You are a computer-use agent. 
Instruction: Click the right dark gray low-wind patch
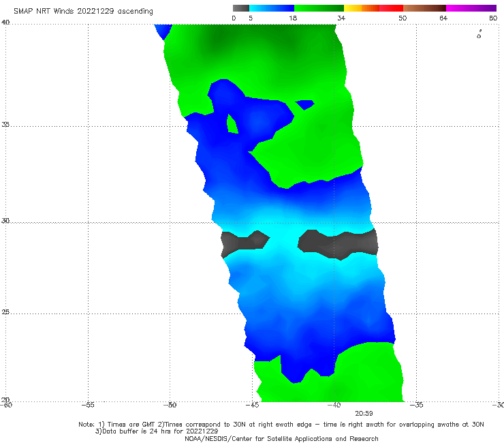(338, 245)
